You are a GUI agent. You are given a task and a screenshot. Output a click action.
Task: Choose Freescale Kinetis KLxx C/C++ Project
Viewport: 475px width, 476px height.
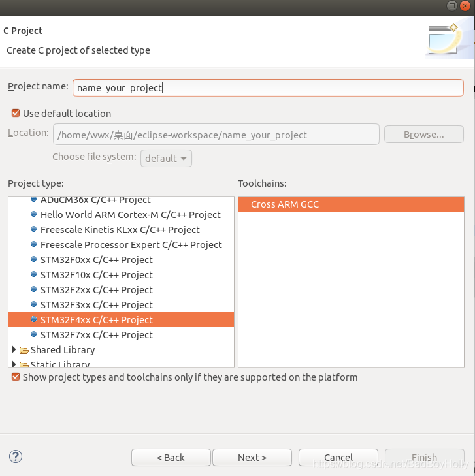[121, 230]
